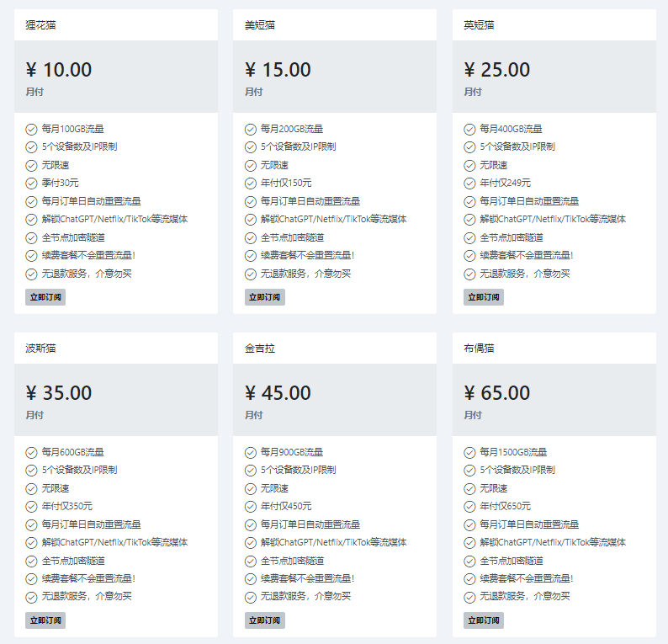Click the checkmark icon beside 每月600GB流量

[31, 452]
